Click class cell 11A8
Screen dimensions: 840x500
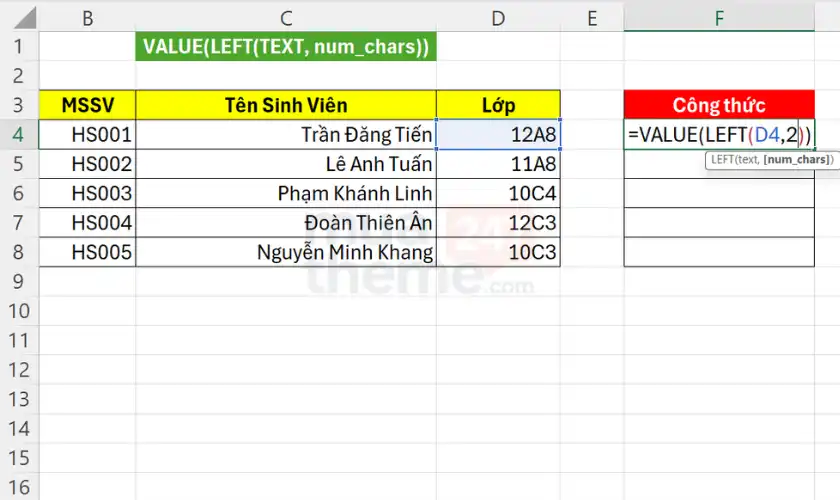point(498,163)
